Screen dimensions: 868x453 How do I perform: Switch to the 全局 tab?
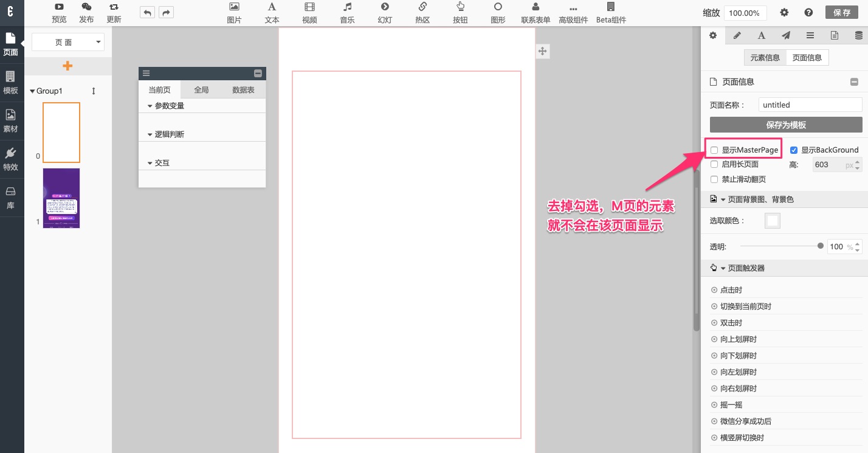(x=201, y=90)
